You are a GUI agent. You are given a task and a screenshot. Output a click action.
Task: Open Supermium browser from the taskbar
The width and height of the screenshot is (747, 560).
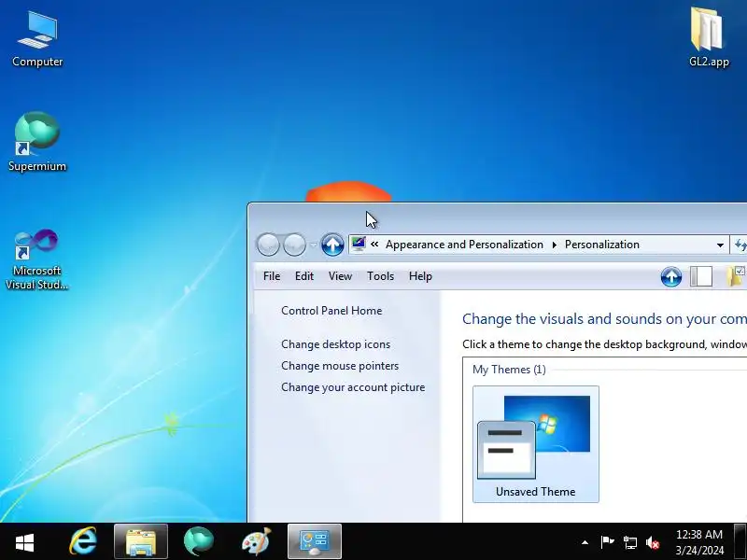pyautogui.click(x=199, y=541)
